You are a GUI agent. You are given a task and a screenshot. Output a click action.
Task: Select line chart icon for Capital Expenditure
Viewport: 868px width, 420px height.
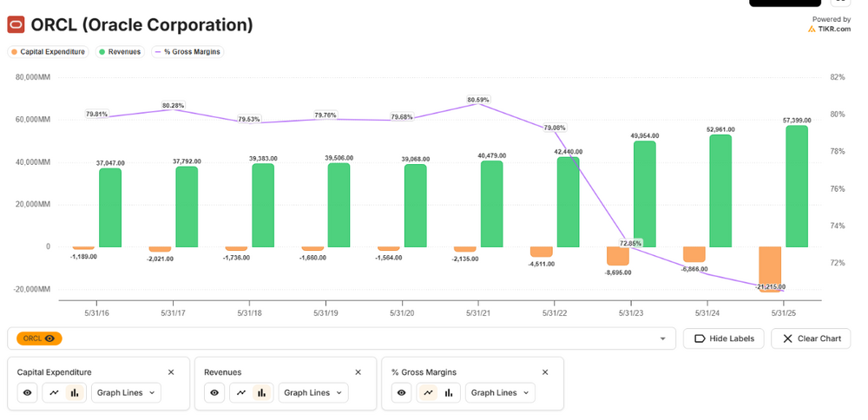point(54,393)
